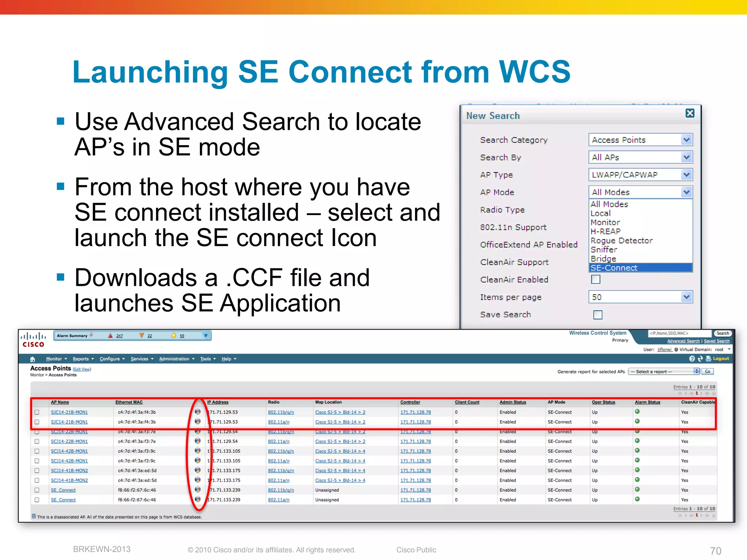This screenshot has width=747, height=560.
Task: Launch SE Connect icon for SJC14-21B-MON1 802.11b/g/n row
Action: point(197,412)
